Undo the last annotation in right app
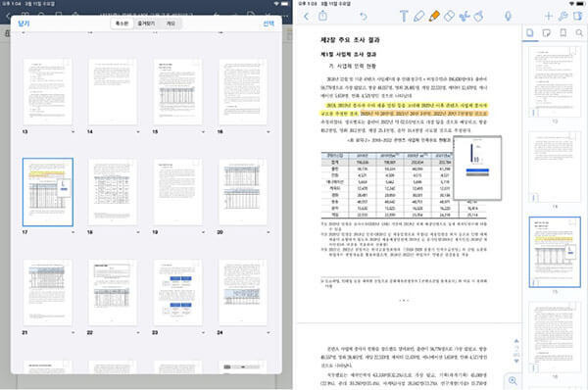 pyautogui.click(x=364, y=17)
